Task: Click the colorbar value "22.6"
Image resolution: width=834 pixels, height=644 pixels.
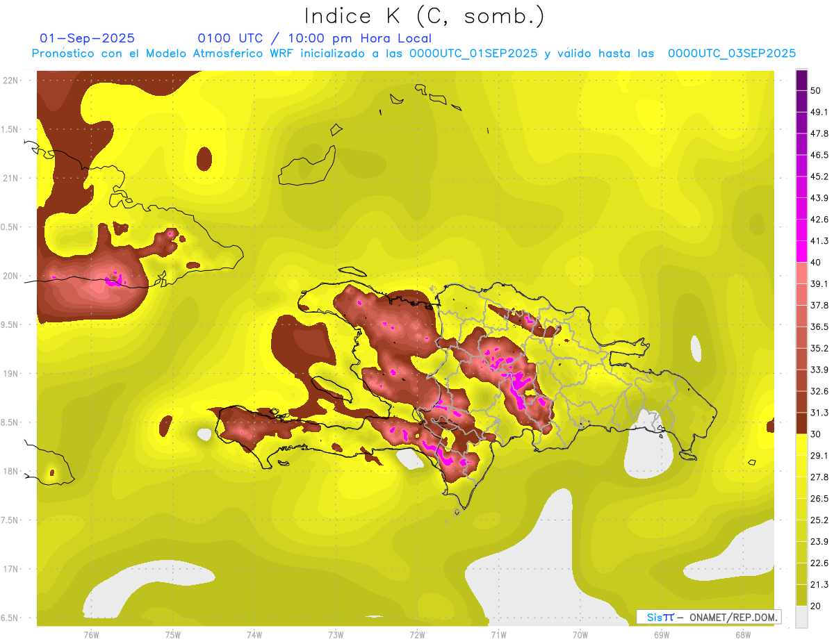Action: (x=819, y=563)
